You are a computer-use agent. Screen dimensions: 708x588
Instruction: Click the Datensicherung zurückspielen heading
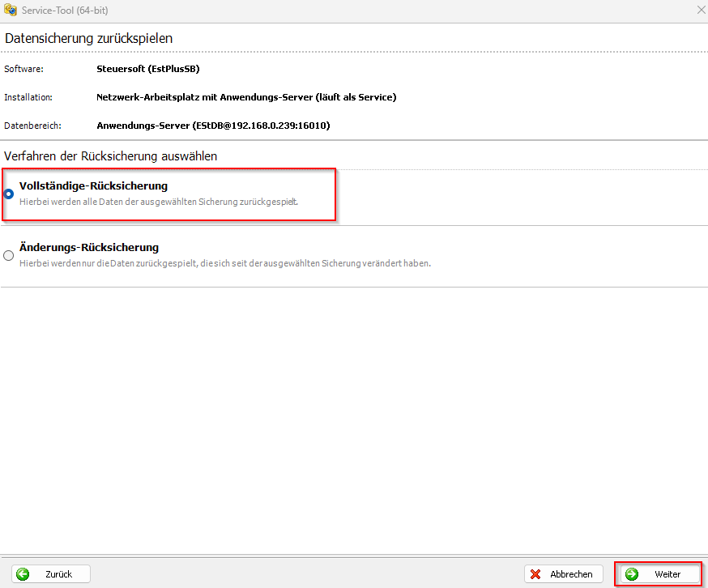89,38
